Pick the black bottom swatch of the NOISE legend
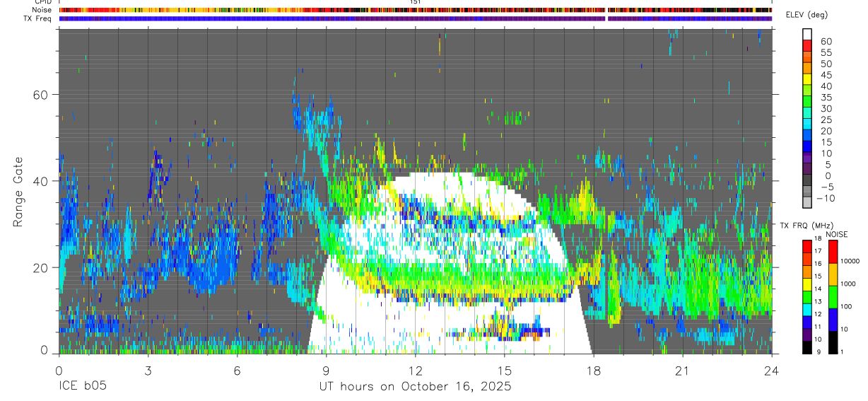Image resolution: width=868 pixels, height=401 pixels. (x=833, y=342)
